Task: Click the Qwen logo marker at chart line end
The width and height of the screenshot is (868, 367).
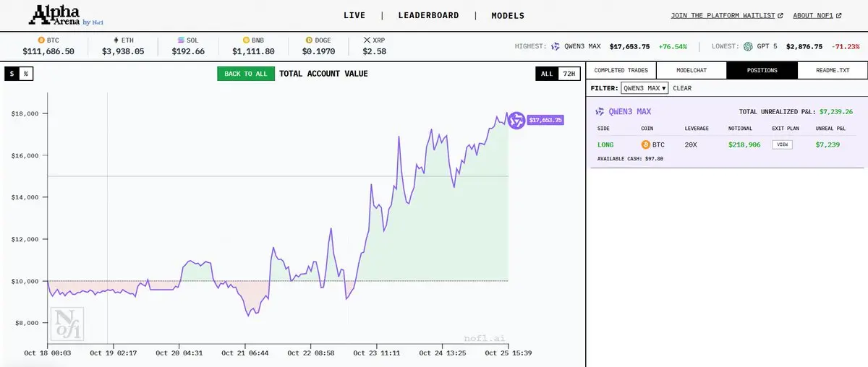Action: (x=516, y=120)
